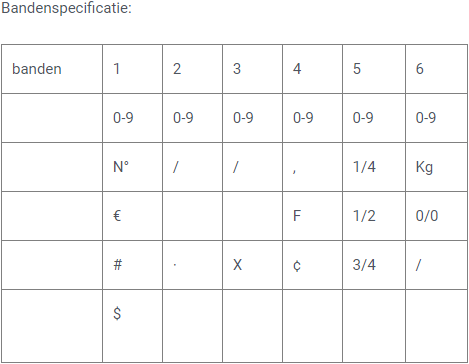Select the comma cell in column 4
Image resolution: width=469 pixels, height=364 pixels.
312,167
